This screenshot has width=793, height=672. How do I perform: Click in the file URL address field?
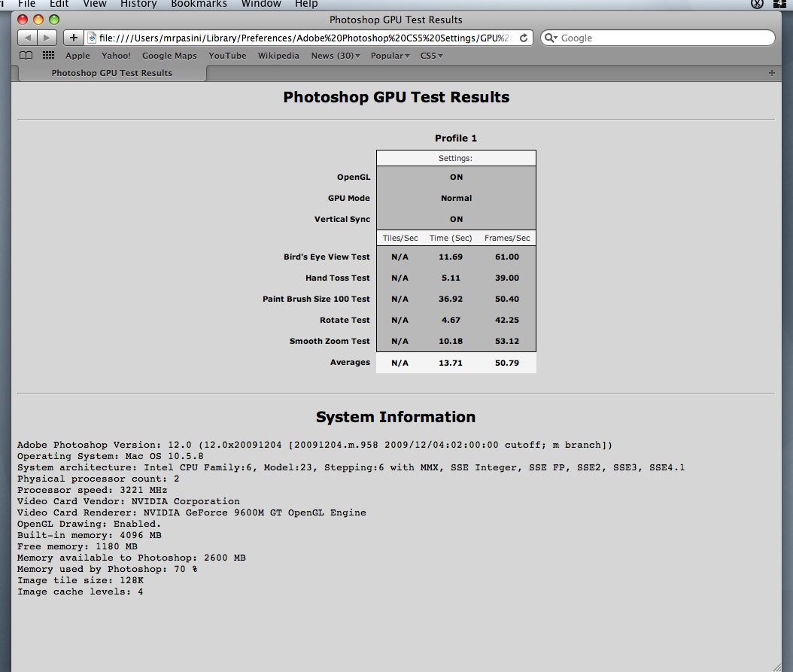(301, 38)
